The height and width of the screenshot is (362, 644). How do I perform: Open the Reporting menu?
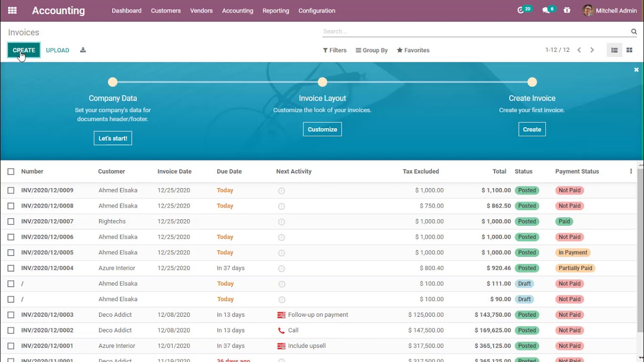click(276, 11)
